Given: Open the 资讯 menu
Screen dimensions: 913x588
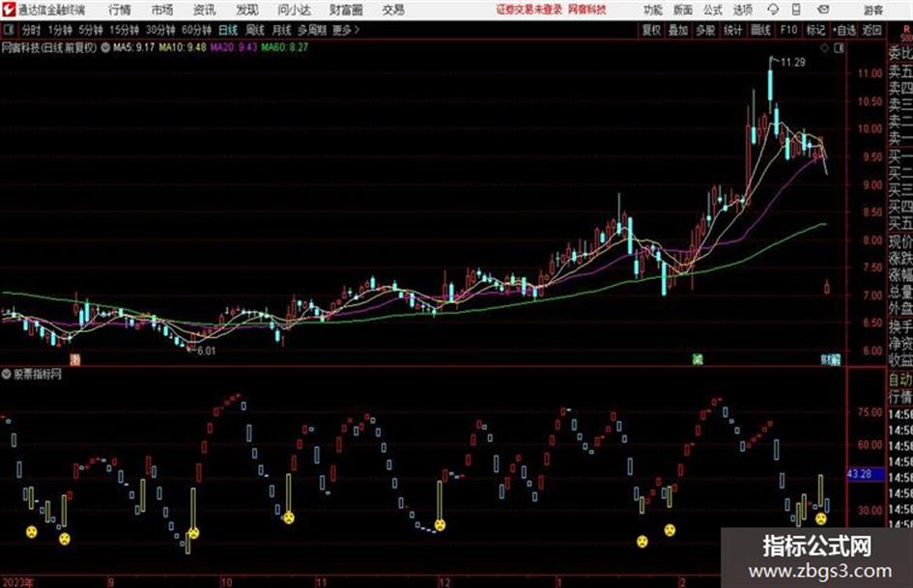Looking at the screenshot, I should pyautogui.click(x=205, y=10).
